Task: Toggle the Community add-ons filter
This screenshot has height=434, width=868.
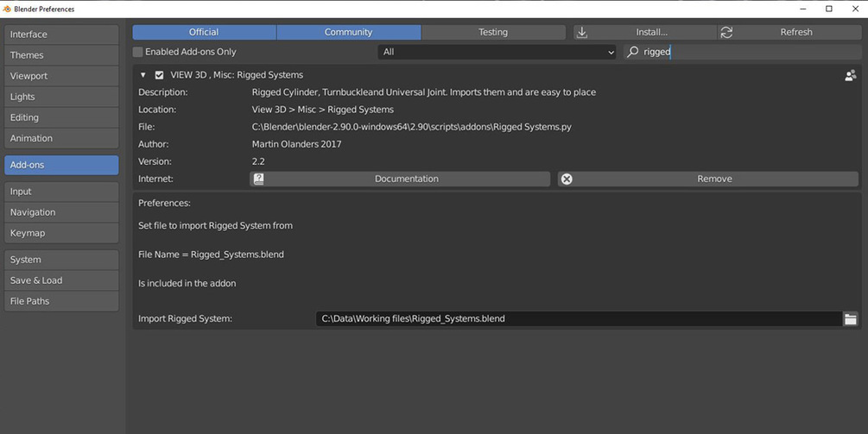Action: 349,32
